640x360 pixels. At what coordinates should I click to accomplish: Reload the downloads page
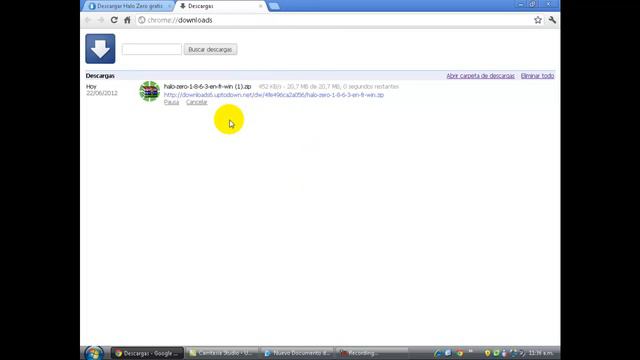114,20
